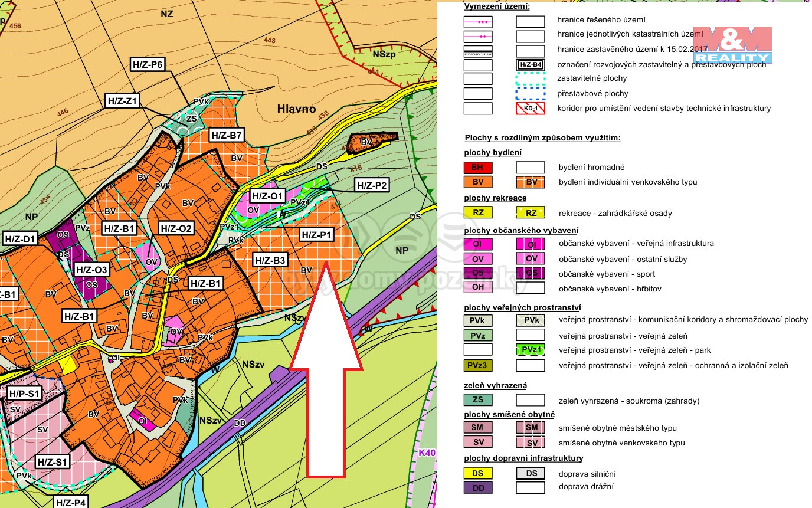
Task: Click the H/Z-P6 label on the map
Action: [x=148, y=65]
